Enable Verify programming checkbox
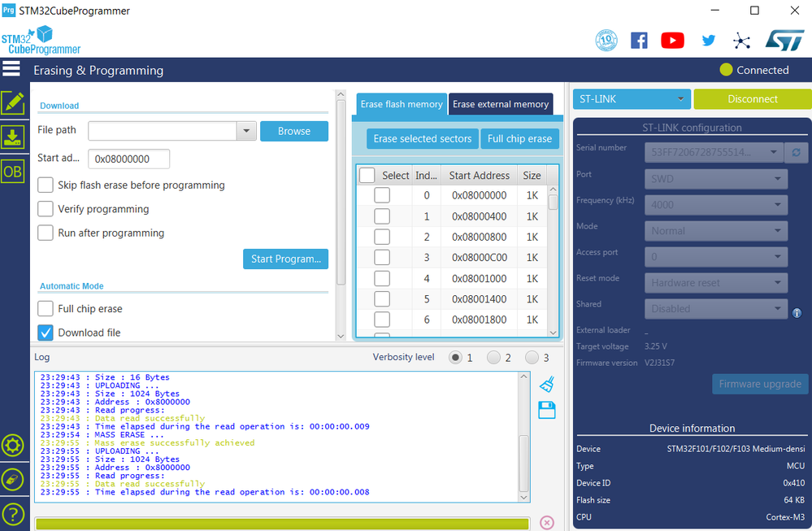Image resolution: width=812 pixels, height=531 pixels. pyautogui.click(x=46, y=209)
